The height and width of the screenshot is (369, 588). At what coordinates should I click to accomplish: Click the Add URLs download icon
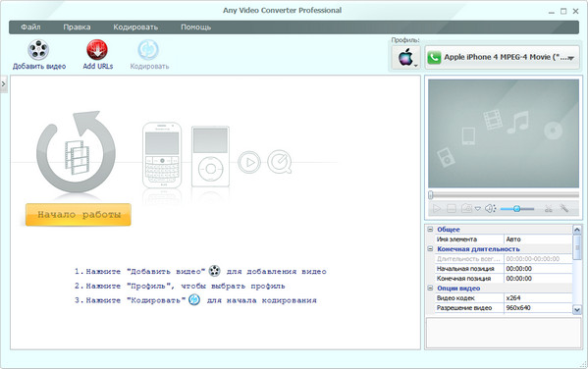point(97,50)
